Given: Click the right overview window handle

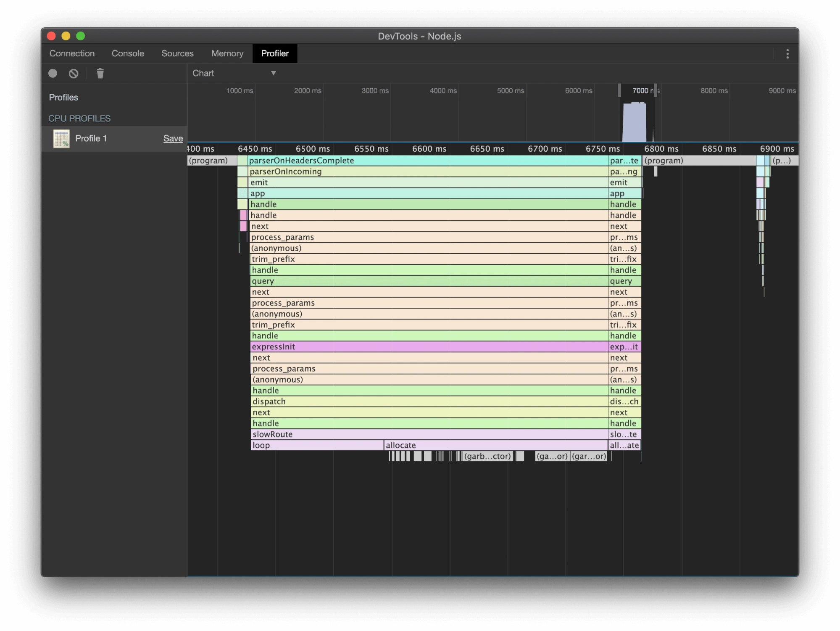Looking at the screenshot, I should pos(655,90).
